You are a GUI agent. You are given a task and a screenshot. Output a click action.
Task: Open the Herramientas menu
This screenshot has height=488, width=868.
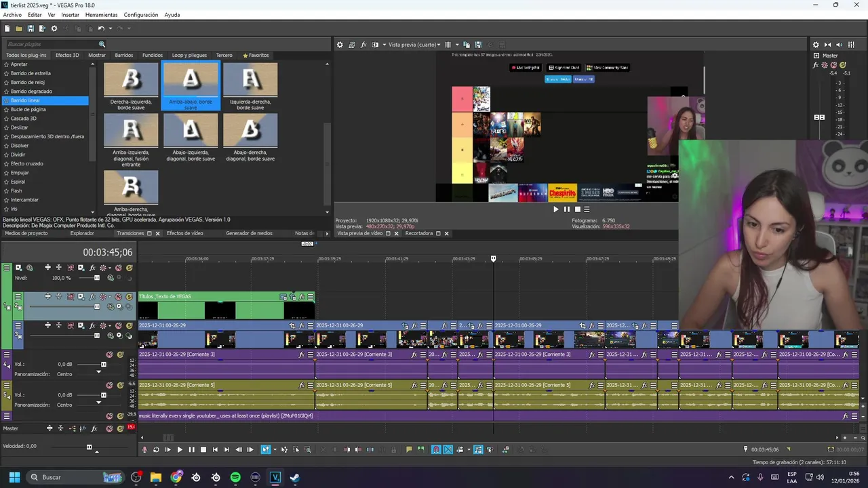click(x=101, y=15)
